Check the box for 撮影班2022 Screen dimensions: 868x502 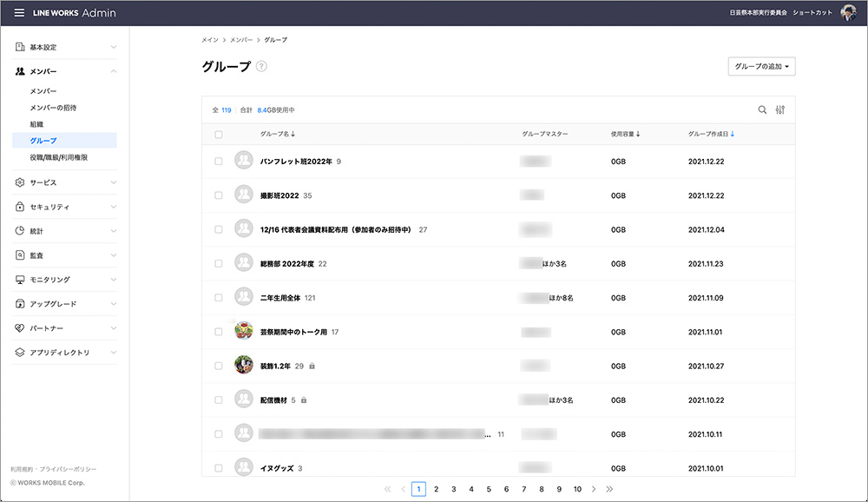[x=219, y=196]
